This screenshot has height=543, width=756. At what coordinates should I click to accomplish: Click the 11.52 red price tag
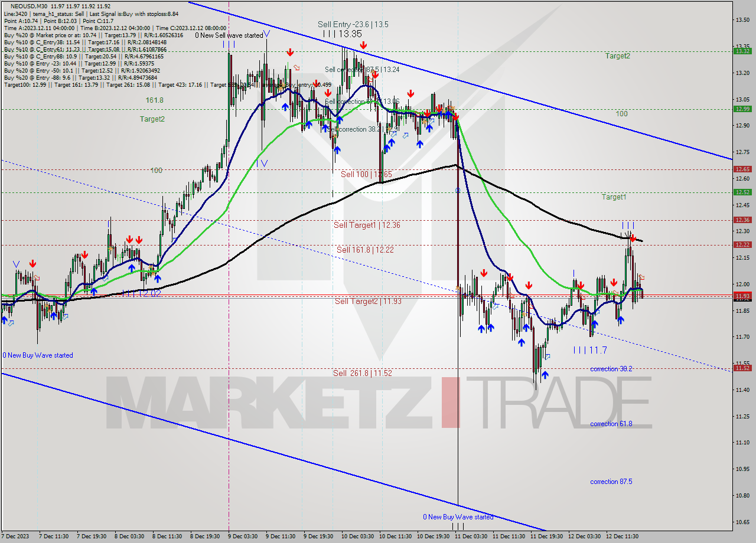coord(742,368)
